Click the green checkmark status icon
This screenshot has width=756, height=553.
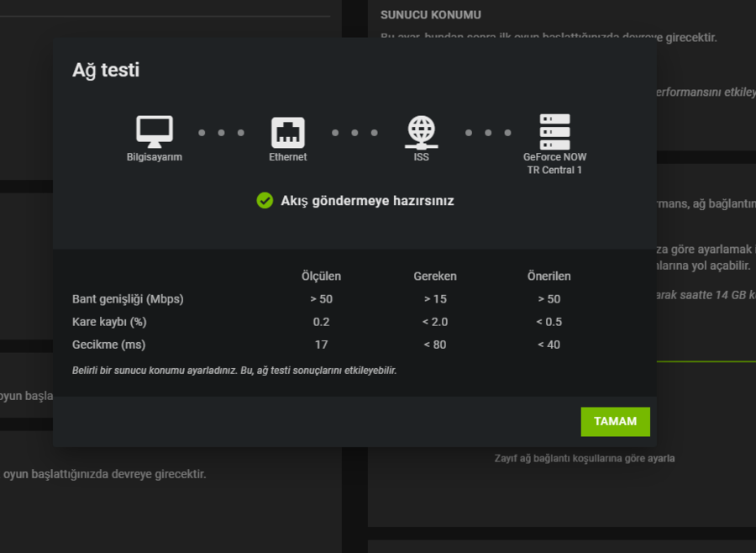265,200
